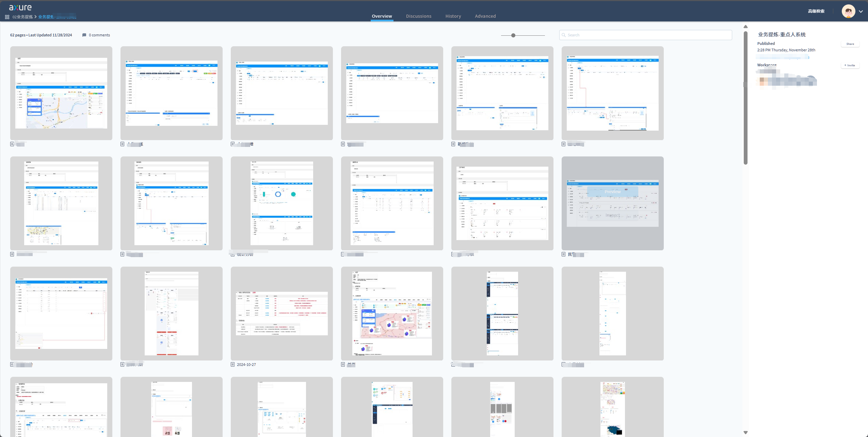This screenshot has height=437, width=868.
Task: Open the user avatar profile
Action: click(848, 11)
